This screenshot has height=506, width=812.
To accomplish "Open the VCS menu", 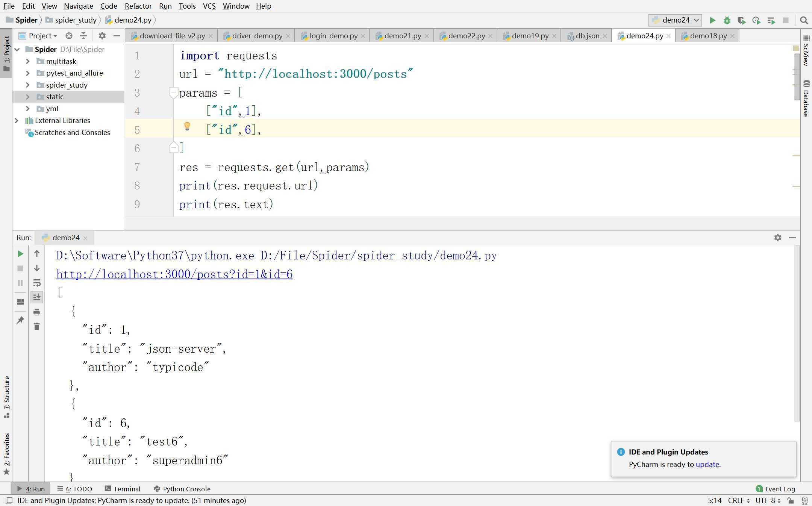I will pos(209,6).
